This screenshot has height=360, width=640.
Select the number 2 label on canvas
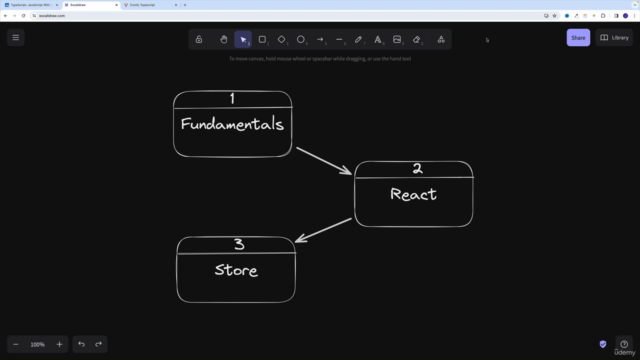pos(417,169)
